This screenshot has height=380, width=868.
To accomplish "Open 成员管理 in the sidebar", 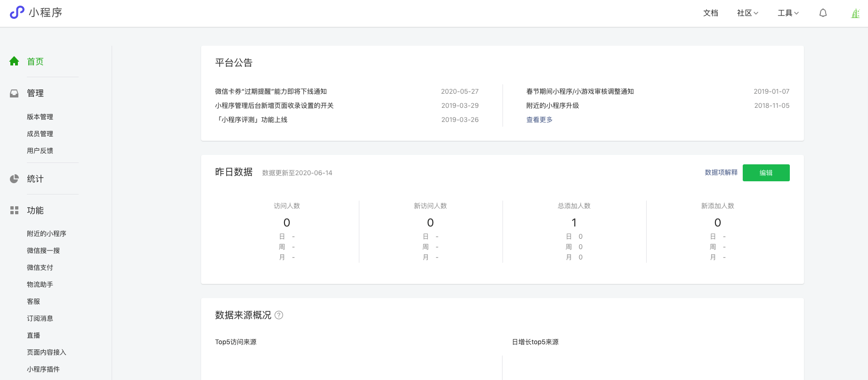I will pyautogui.click(x=40, y=134).
